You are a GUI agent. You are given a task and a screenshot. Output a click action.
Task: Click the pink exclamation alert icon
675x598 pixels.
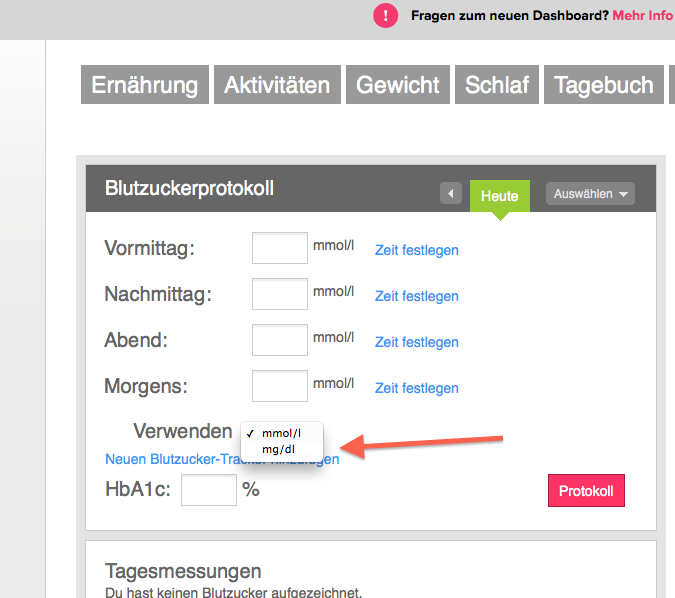(385, 16)
